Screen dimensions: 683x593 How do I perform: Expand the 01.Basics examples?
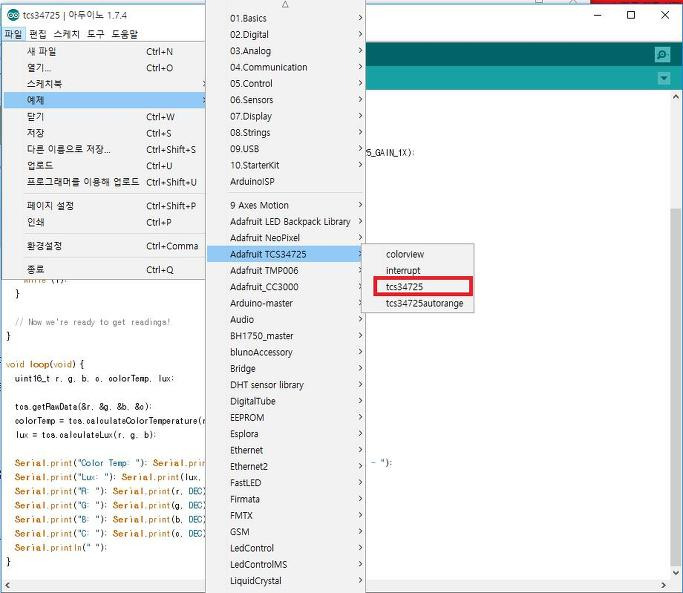[x=286, y=18]
